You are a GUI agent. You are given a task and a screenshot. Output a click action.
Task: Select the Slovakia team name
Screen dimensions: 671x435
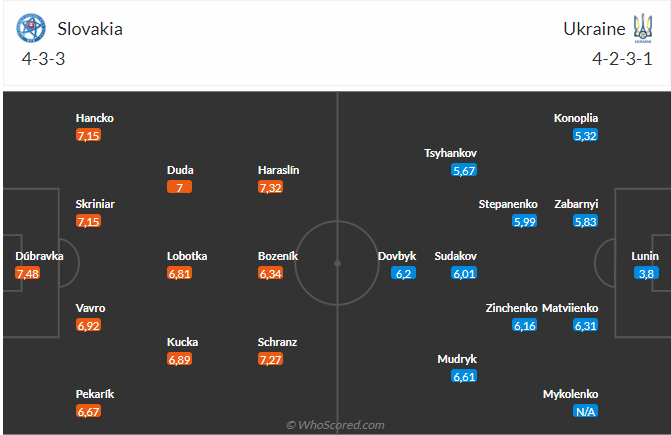(90, 28)
